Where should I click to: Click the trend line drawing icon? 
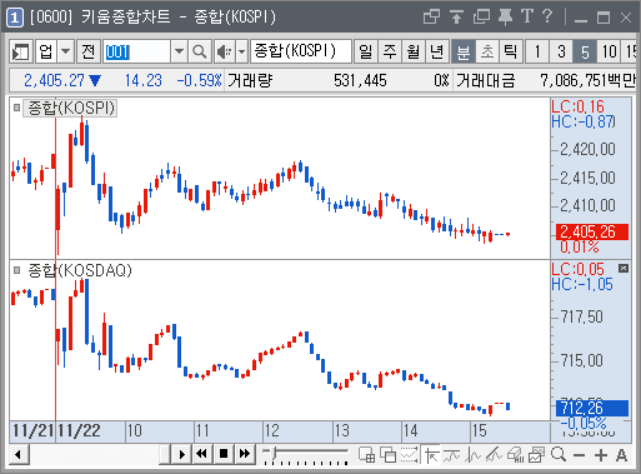coord(494,455)
